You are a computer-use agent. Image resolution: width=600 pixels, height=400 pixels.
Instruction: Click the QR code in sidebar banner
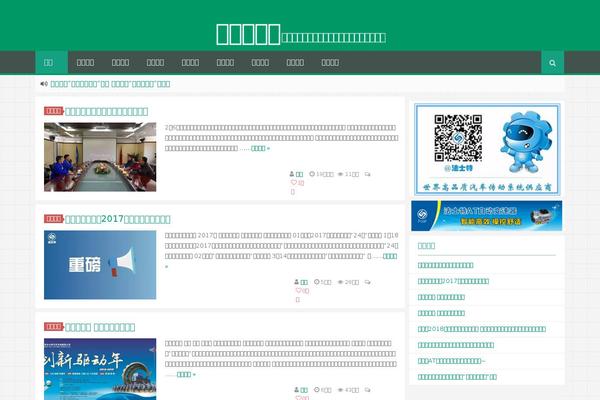[x=458, y=138]
